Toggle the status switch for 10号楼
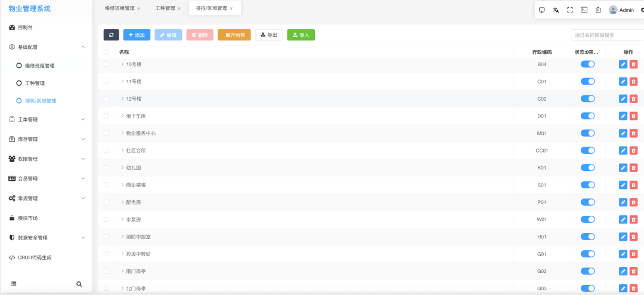Viewport: 644px width, 295px height. (588, 64)
